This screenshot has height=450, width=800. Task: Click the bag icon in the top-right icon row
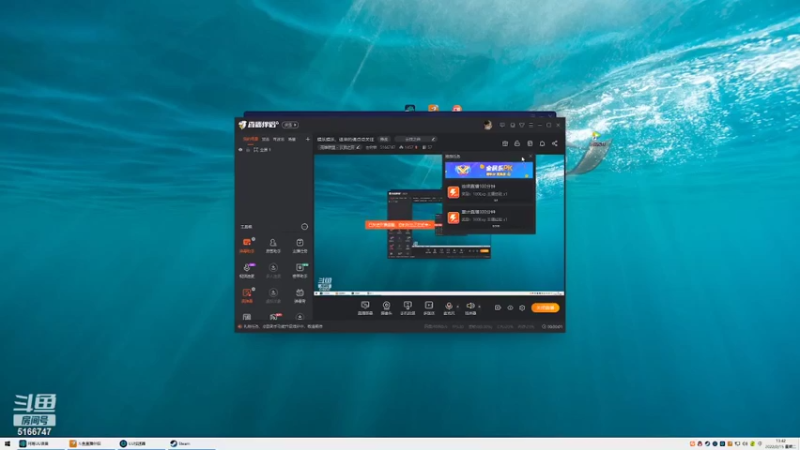coord(517,143)
